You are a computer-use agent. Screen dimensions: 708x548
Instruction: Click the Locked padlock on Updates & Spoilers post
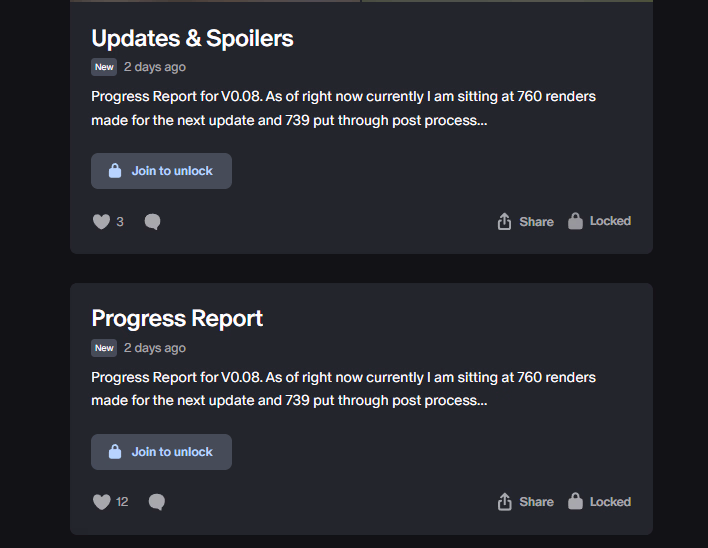click(x=575, y=221)
